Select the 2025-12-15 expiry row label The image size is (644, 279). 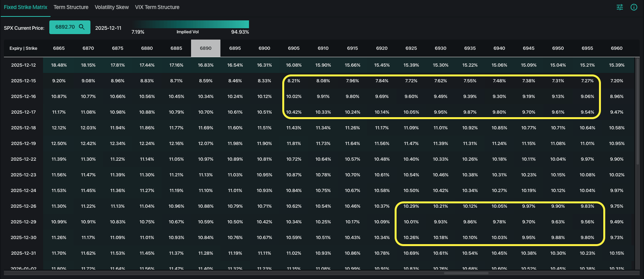coord(23,81)
